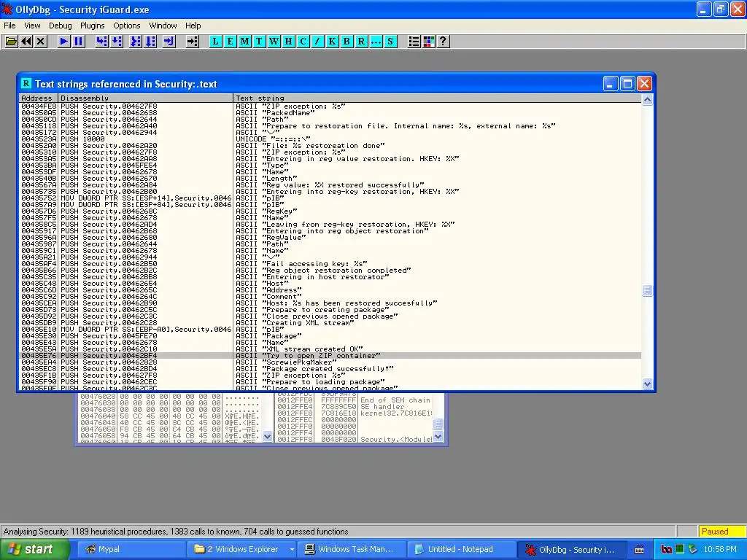The height and width of the screenshot is (560, 747).
Task: Open the Log window with L button
Action: click(x=215, y=42)
